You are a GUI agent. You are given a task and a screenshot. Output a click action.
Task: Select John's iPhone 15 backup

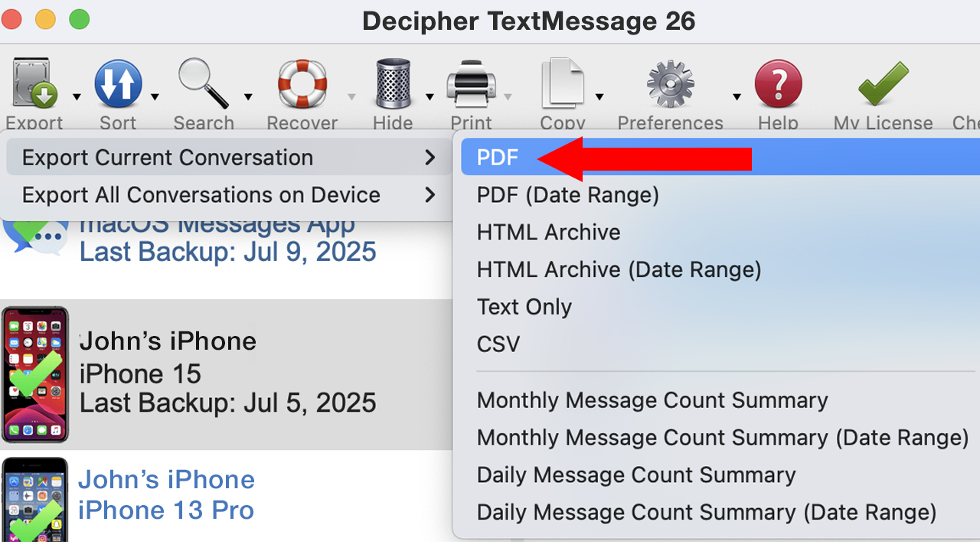point(227,373)
